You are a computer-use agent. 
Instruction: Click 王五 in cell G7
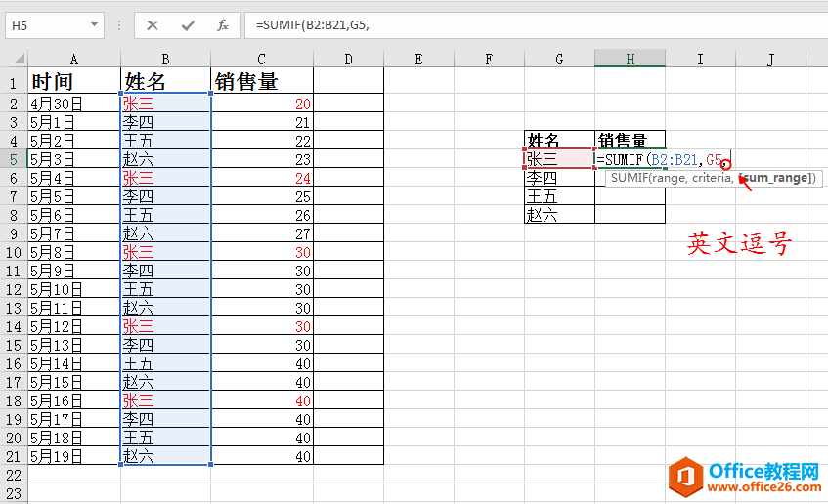click(x=559, y=196)
